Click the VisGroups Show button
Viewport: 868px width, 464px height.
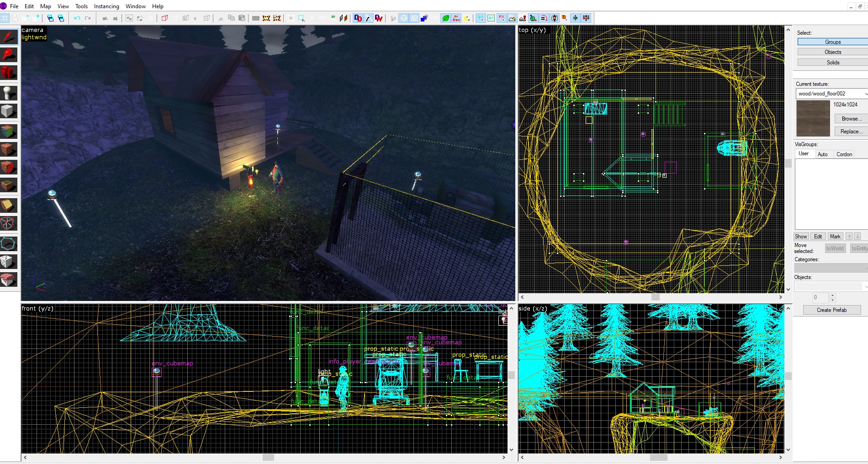coord(801,237)
